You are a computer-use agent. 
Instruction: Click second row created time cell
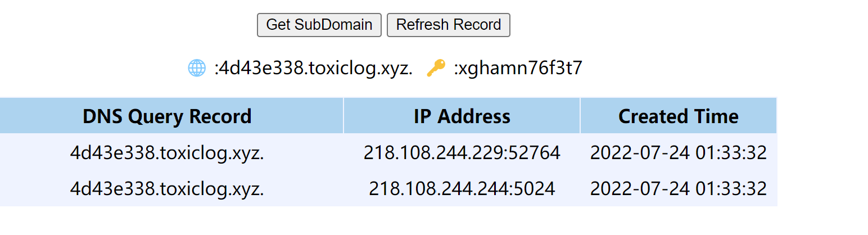[679, 188]
